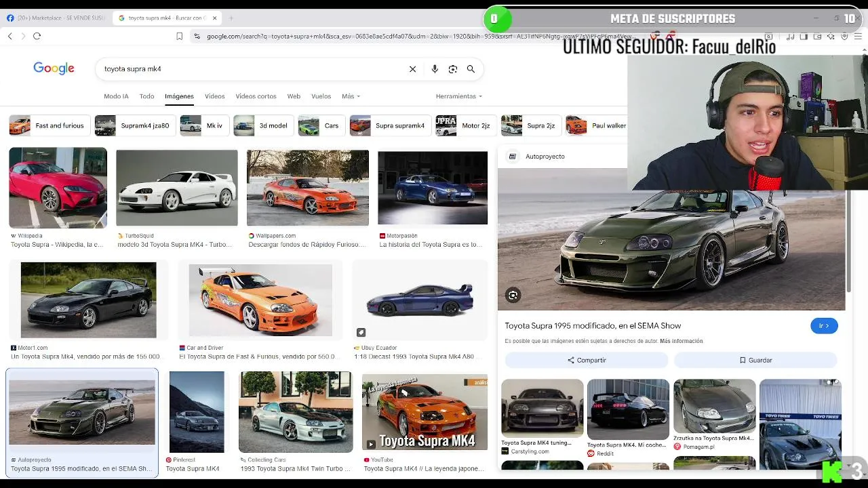
Task: Select Motor 2jz filter chip
Action: [465, 125]
